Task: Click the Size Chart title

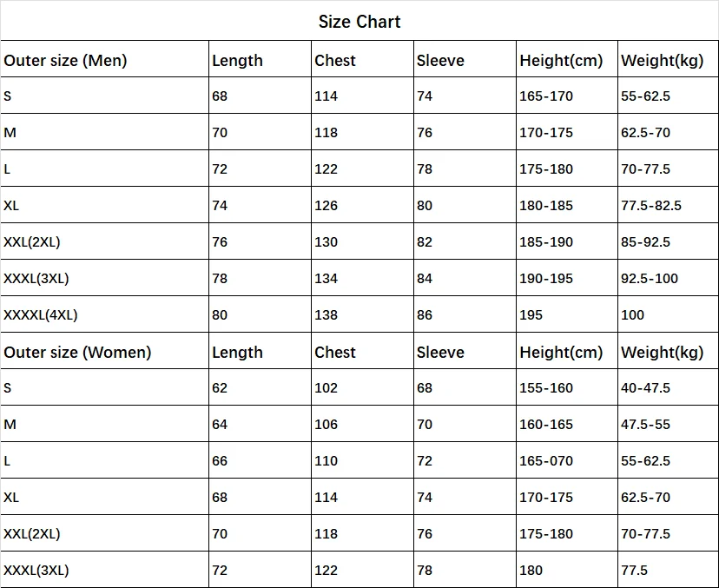Action: coord(359,22)
